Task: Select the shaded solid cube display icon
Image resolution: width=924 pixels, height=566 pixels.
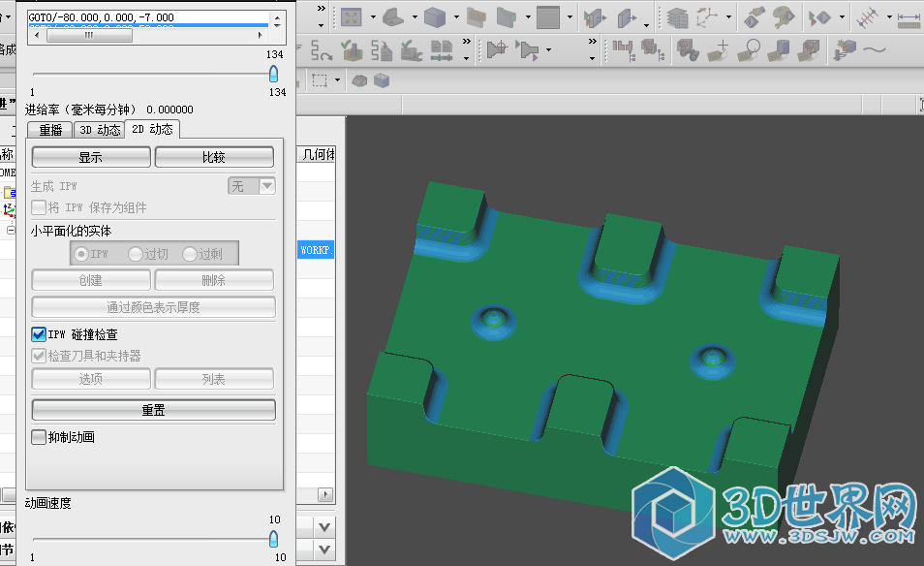Action: click(435, 16)
